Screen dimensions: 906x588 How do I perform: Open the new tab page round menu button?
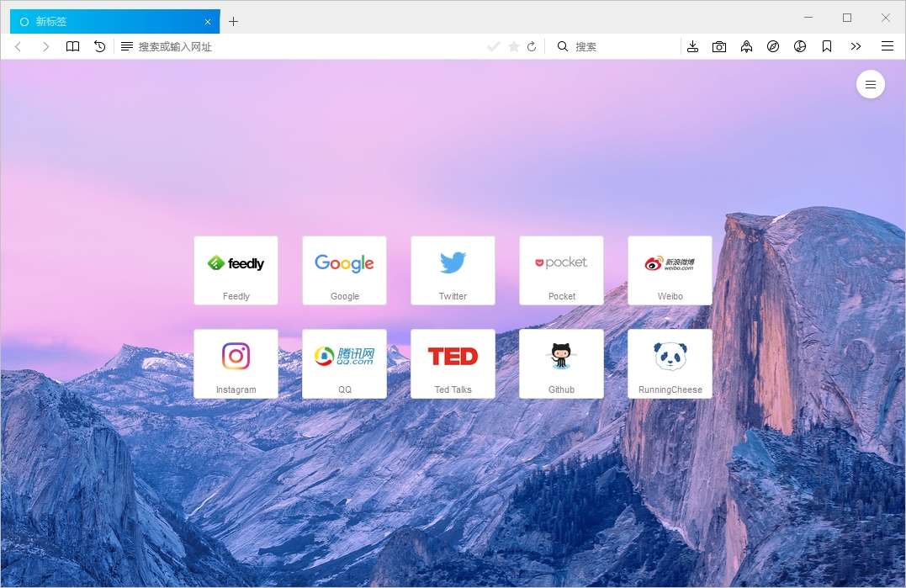click(871, 85)
